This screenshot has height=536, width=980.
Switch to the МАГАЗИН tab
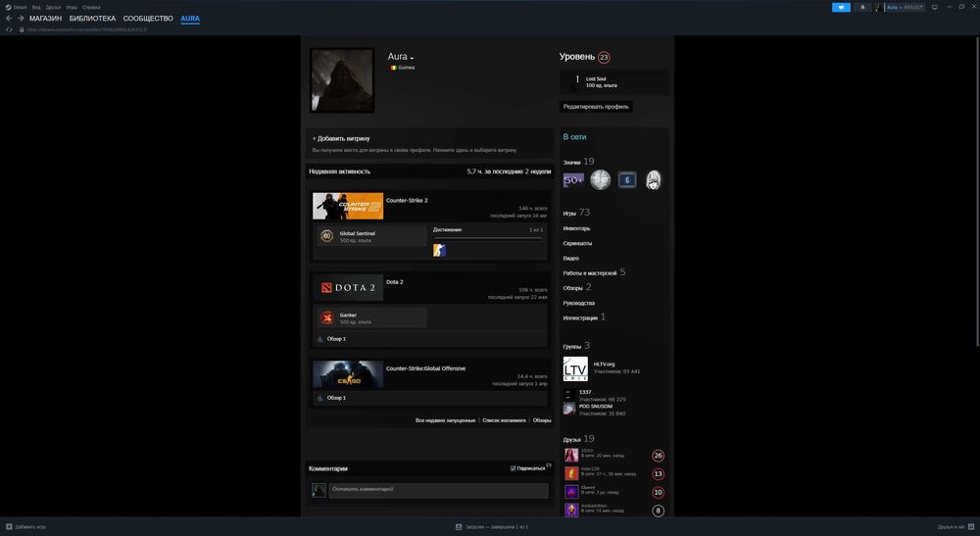coord(45,19)
